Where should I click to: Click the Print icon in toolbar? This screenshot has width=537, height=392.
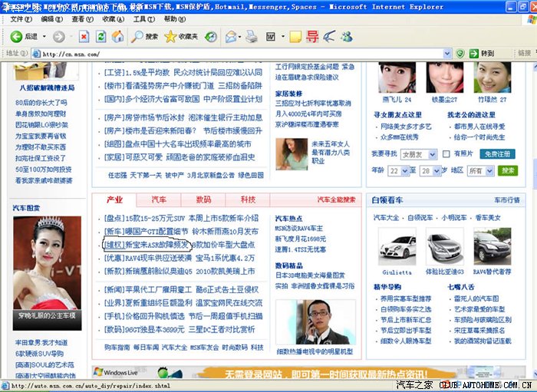[251, 36]
